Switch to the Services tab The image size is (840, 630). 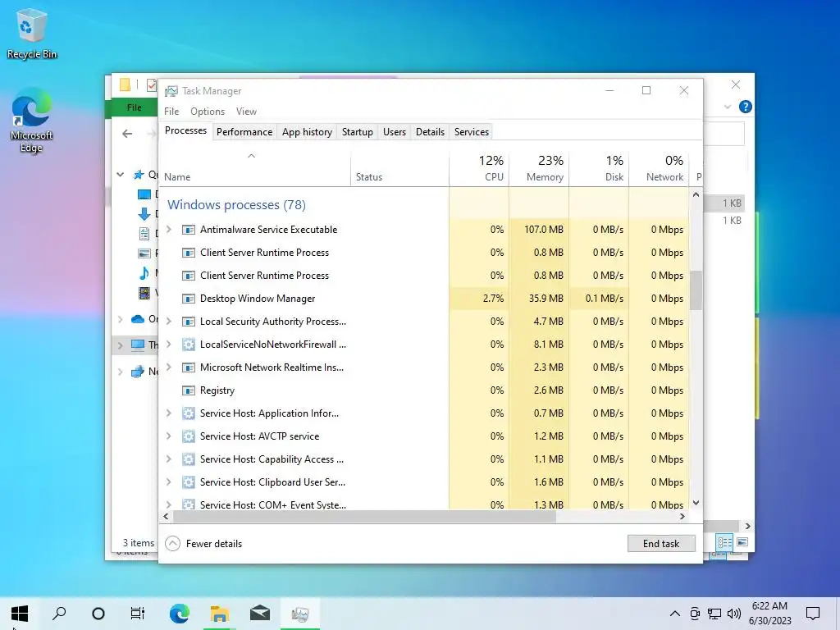tap(472, 132)
